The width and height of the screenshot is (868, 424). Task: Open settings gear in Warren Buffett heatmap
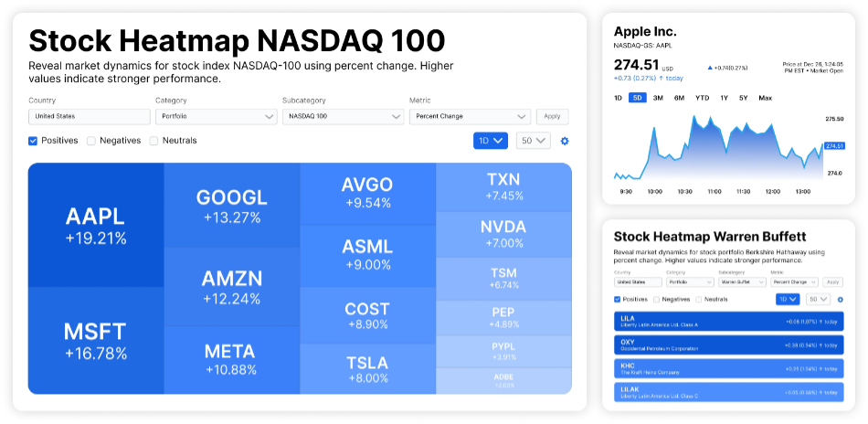pyautogui.click(x=840, y=299)
